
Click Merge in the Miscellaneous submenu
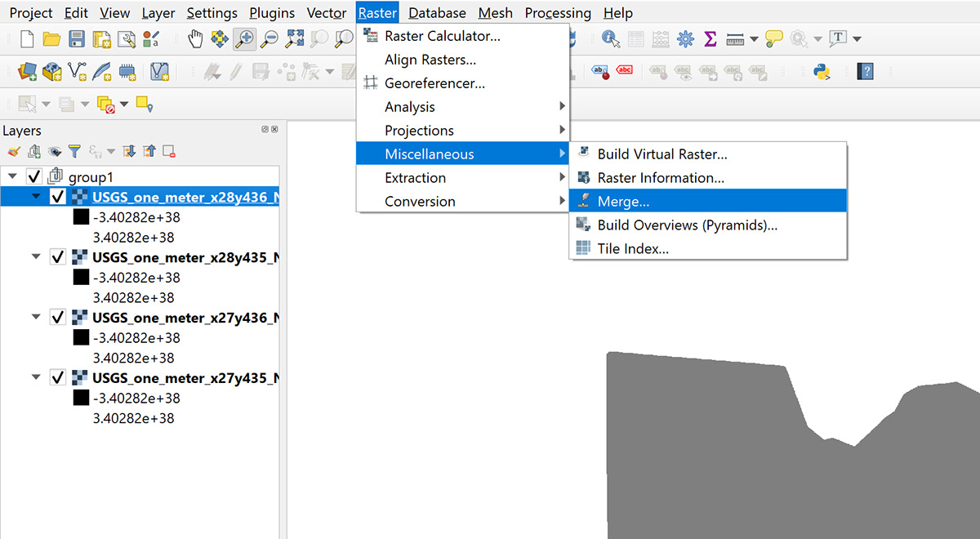pyautogui.click(x=632, y=201)
